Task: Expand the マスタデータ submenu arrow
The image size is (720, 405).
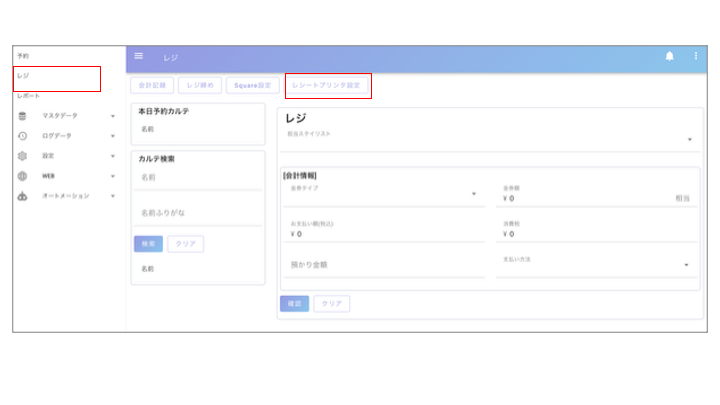Action: [113, 116]
